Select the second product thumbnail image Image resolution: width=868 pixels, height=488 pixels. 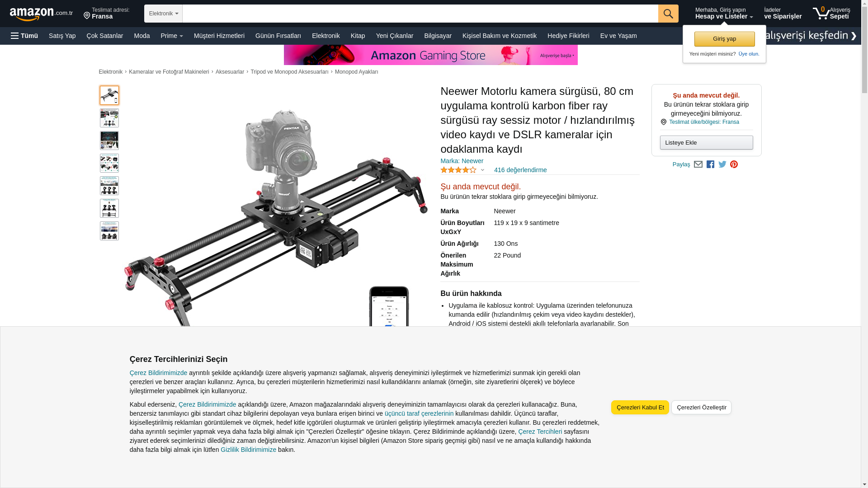pyautogui.click(x=109, y=118)
